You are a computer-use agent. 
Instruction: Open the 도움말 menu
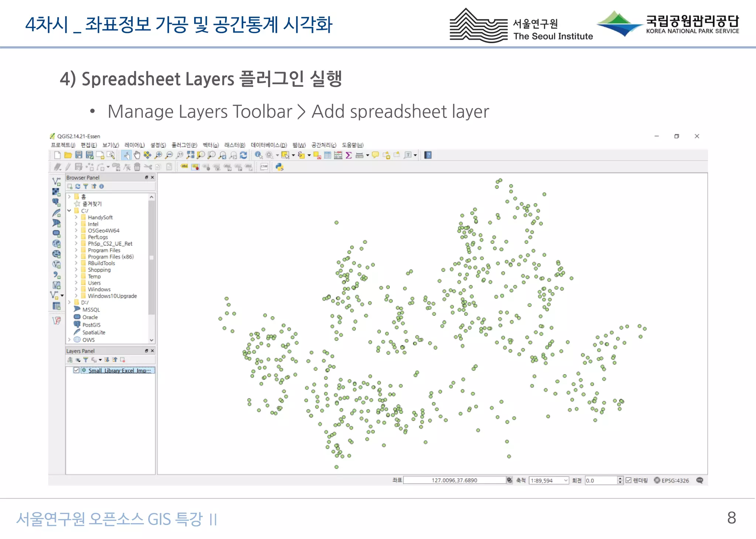pyautogui.click(x=353, y=145)
